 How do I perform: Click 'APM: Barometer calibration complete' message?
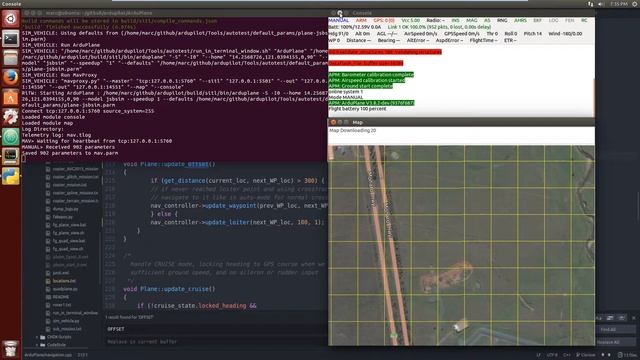[x=371, y=75]
